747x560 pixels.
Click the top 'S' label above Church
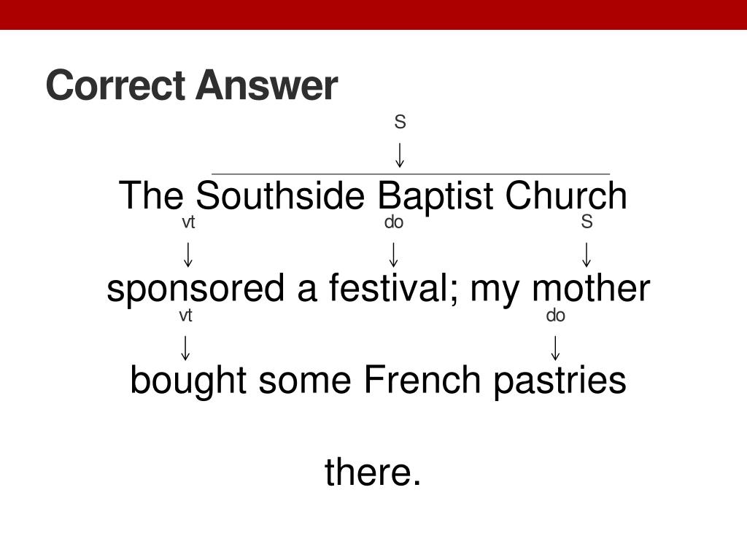tap(400, 122)
